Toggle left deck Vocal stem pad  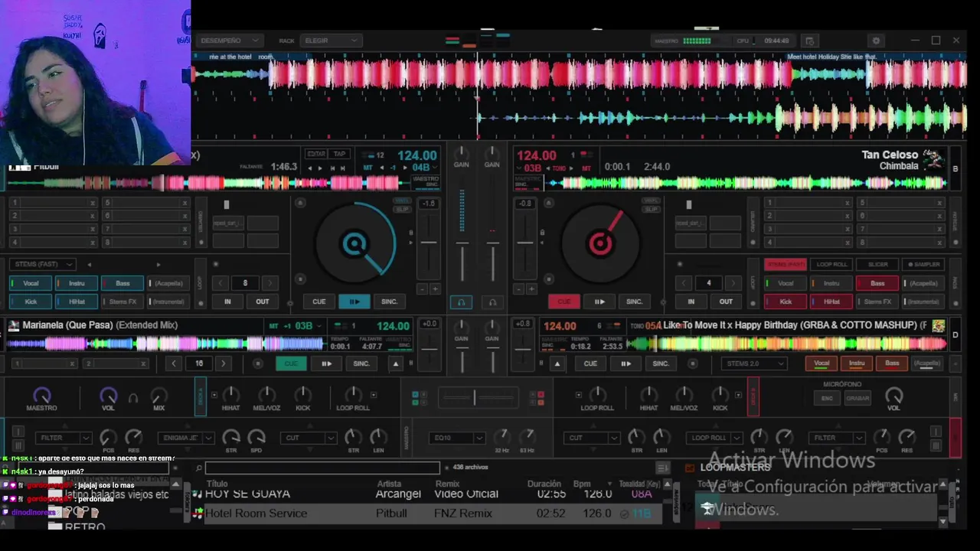pyautogui.click(x=31, y=283)
